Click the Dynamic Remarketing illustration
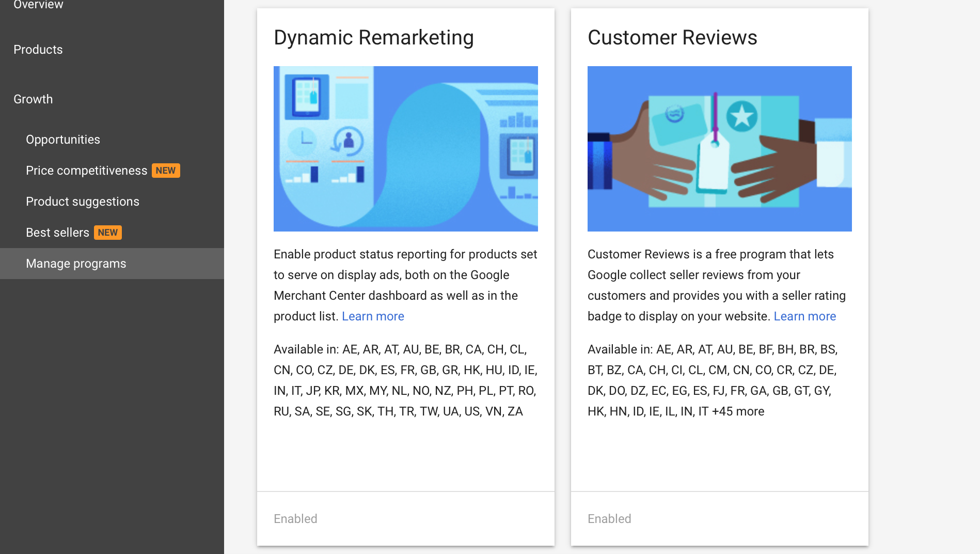The width and height of the screenshot is (980, 554). coord(406,149)
